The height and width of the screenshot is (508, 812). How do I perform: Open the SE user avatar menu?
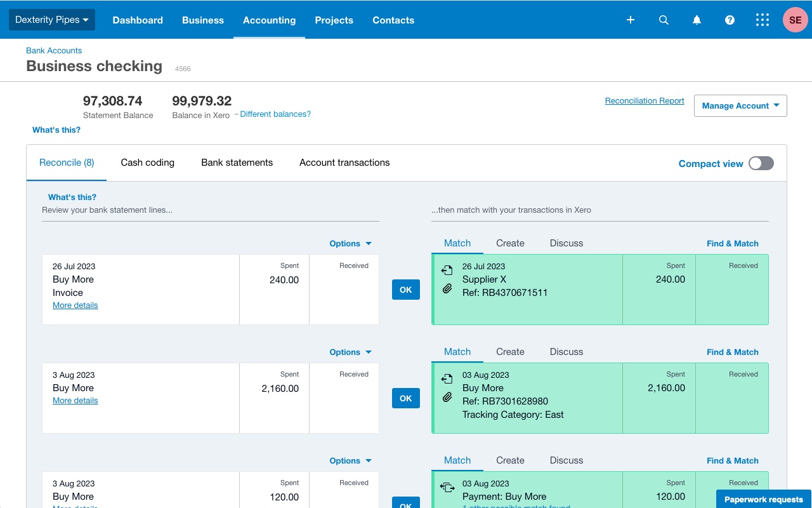pyautogui.click(x=795, y=20)
